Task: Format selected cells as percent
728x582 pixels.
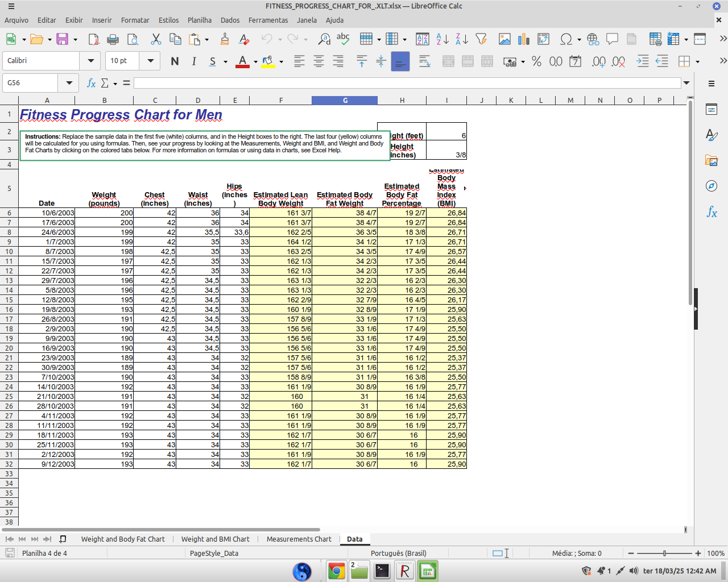Action: (535, 61)
